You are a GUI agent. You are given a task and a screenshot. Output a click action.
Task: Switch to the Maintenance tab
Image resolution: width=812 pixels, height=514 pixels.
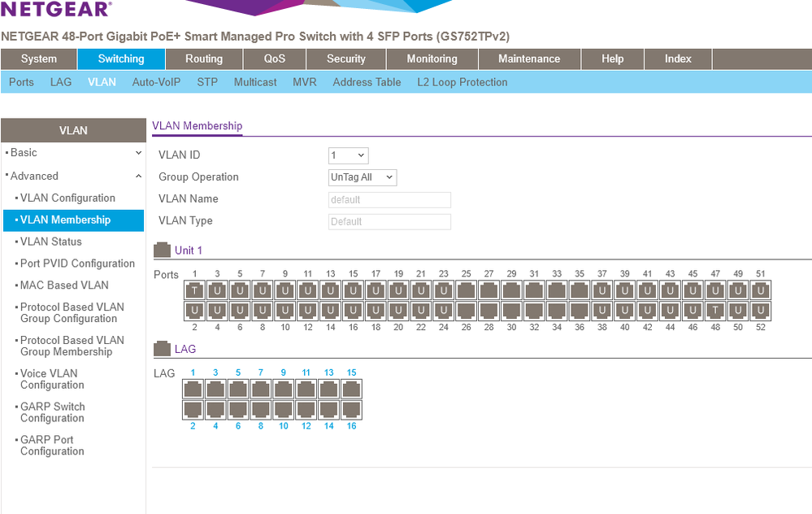529,59
